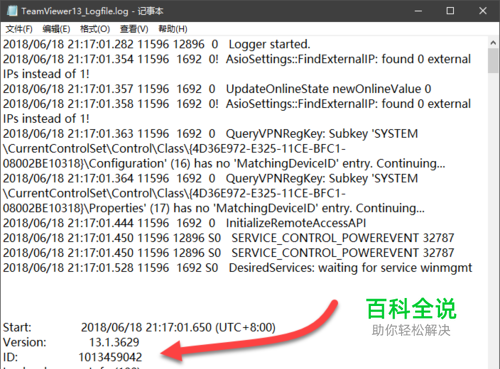Click the Version value 13.1.3629
500x369 pixels.
(114, 342)
